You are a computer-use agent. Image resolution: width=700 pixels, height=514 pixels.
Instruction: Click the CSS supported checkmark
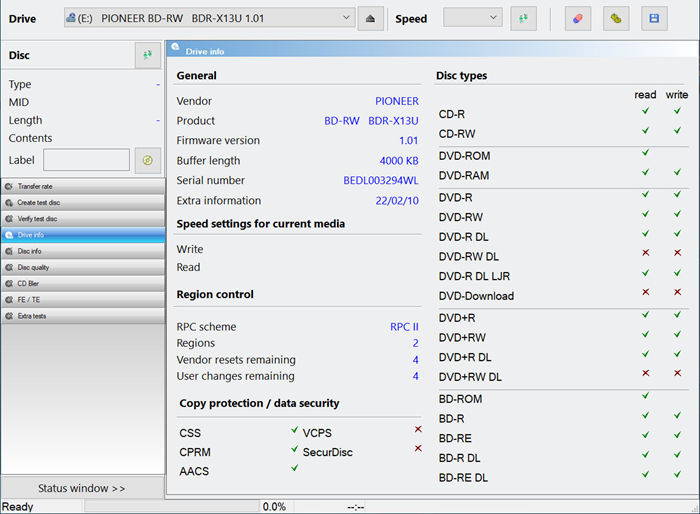click(x=295, y=430)
